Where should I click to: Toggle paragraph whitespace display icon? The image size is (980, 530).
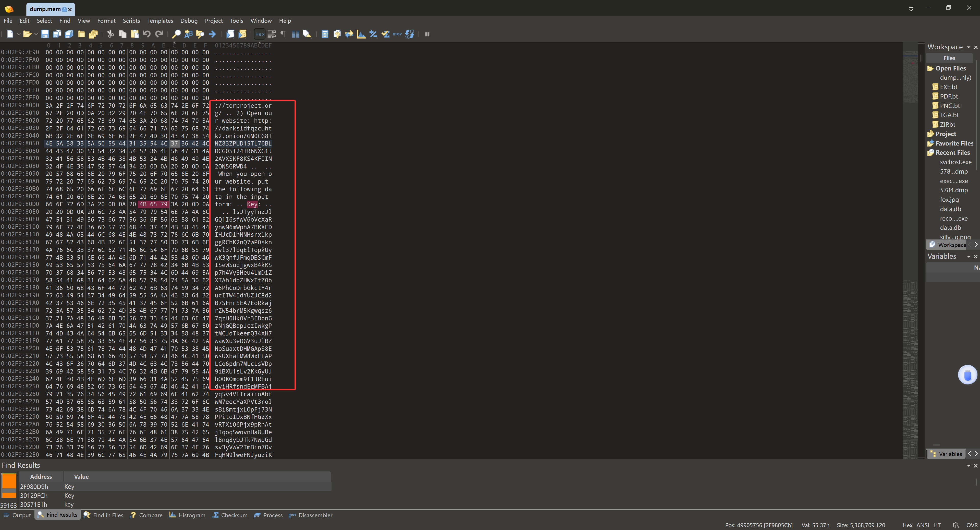[283, 34]
